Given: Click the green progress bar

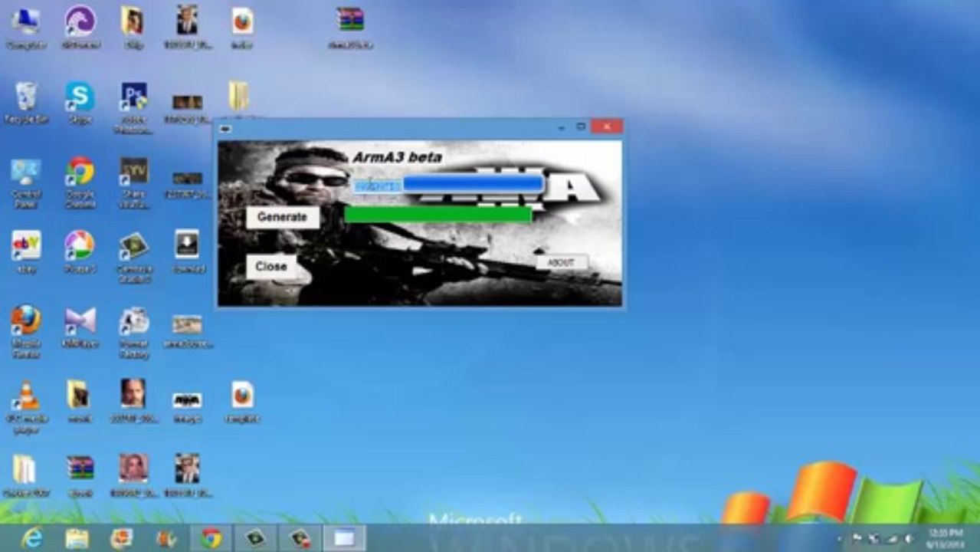Looking at the screenshot, I should click(438, 215).
